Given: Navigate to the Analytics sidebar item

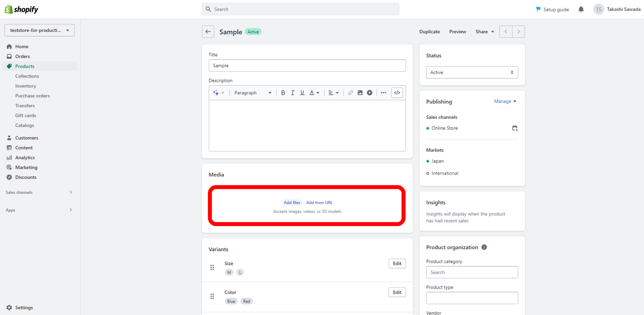Looking at the screenshot, I should point(25,157).
